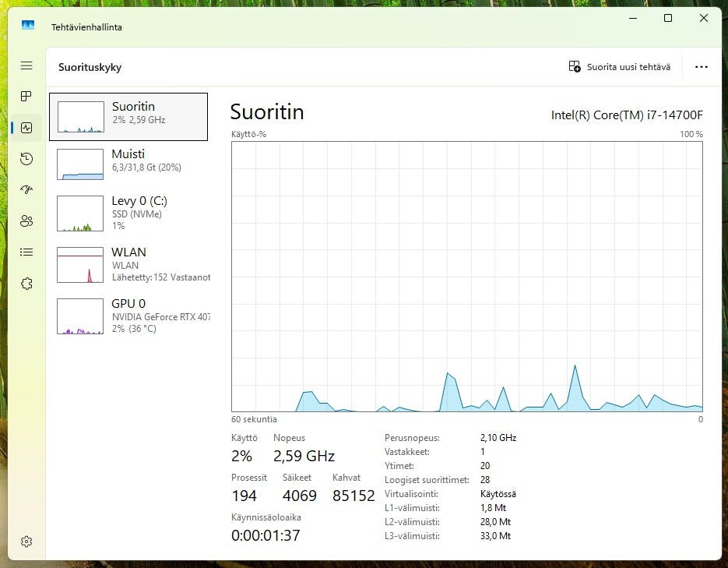728x568 pixels.
Task: Select the Suoritin (CPU) performance item
Action: (x=128, y=117)
